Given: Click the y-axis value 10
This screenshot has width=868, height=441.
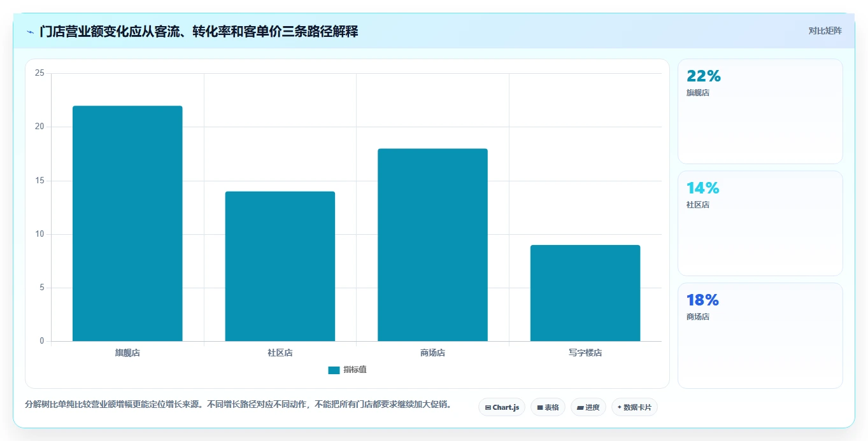Looking at the screenshot, I should click(39, 234).
